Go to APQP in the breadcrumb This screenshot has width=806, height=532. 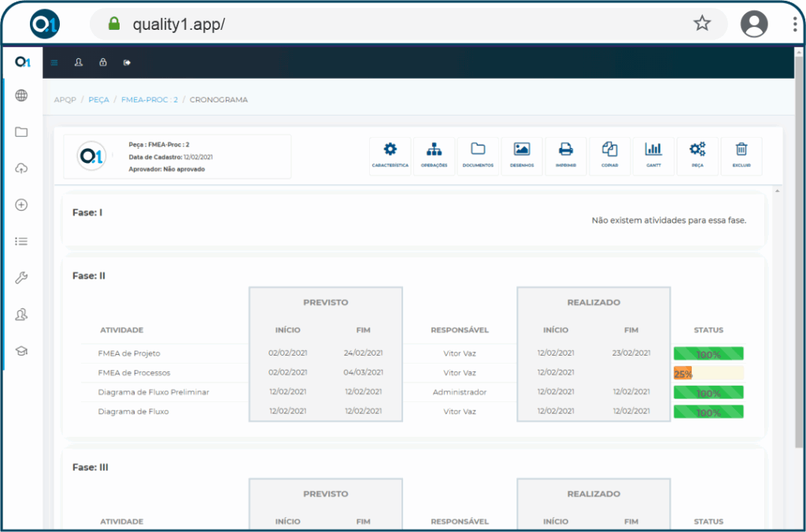click(65, 100)
